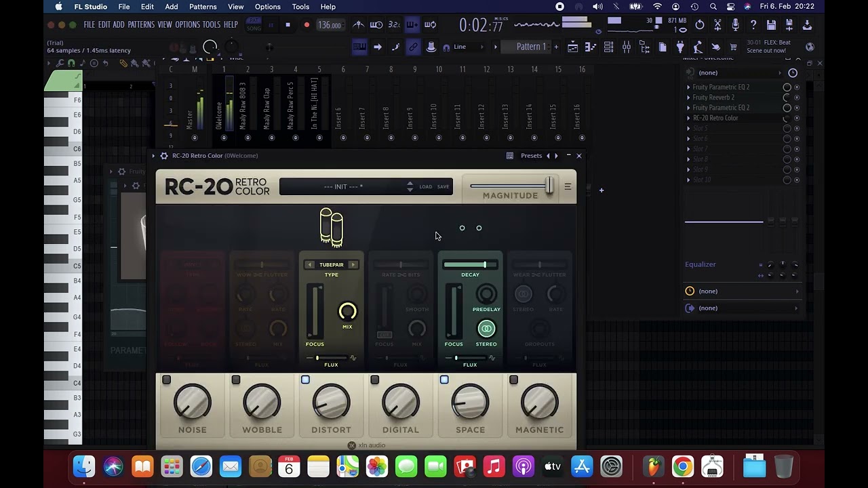
Task: Toggle the STEREO button in Space module
Action: pyautogui.click(x=486, y=329)
